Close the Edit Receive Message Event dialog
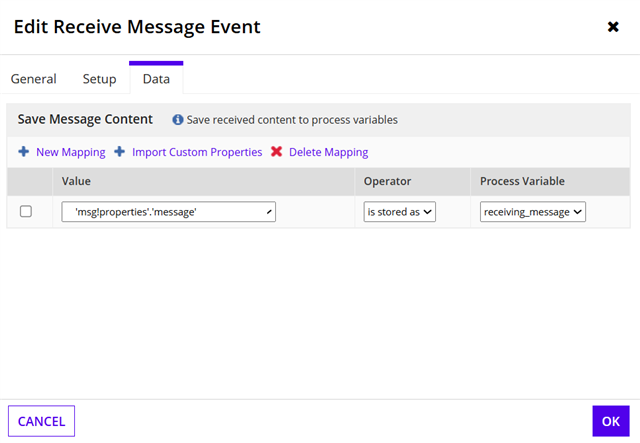The width and height of the screenshot is (640, 443). (613, 27)
